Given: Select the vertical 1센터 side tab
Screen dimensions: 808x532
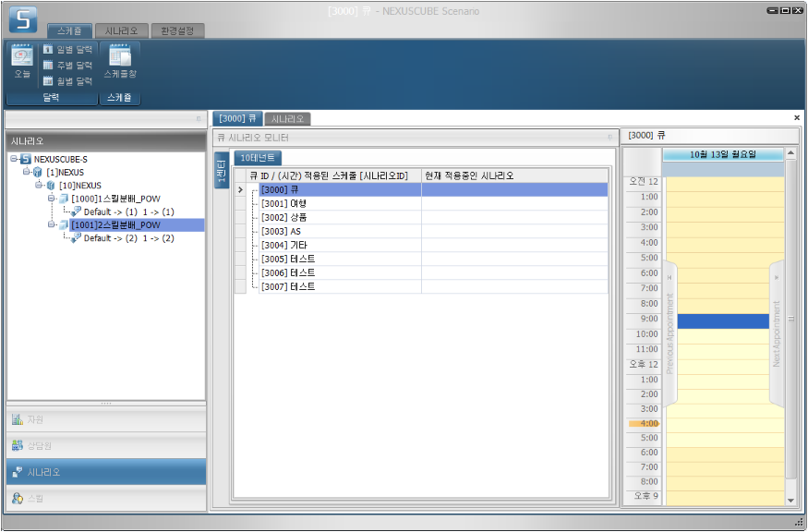Looking at the screenshot, I should (222, 170).
